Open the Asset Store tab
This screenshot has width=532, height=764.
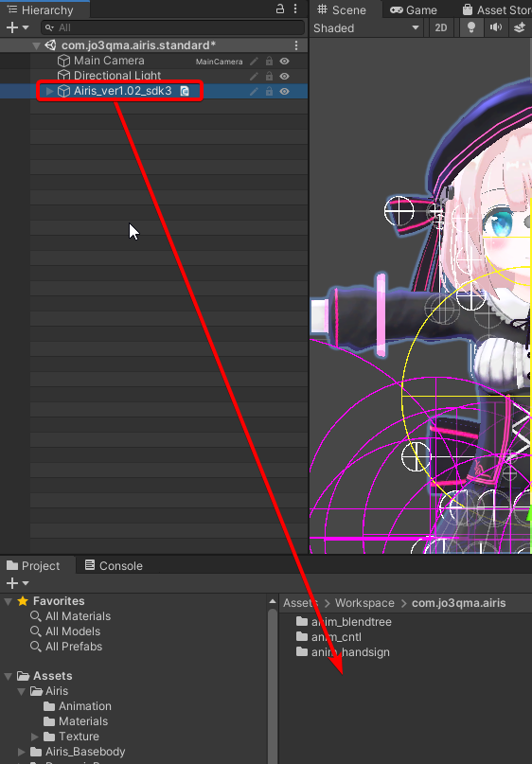[x=496, y=9]
